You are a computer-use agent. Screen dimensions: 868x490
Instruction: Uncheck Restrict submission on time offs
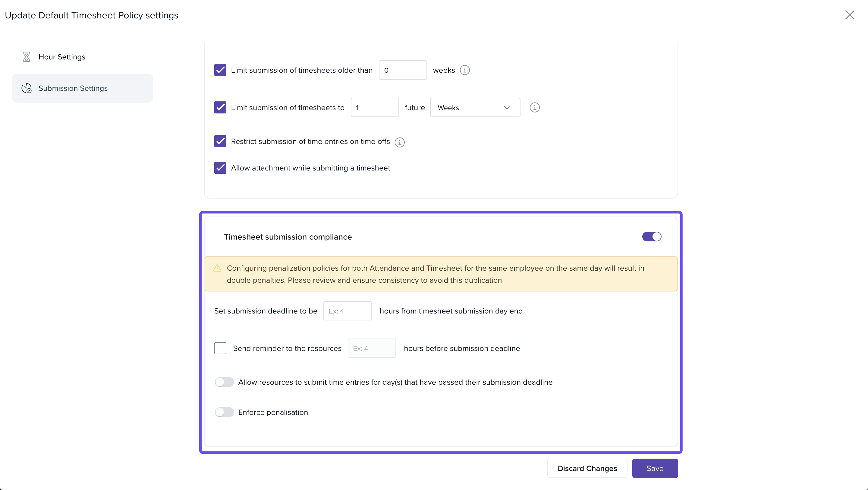pos(220,141)
